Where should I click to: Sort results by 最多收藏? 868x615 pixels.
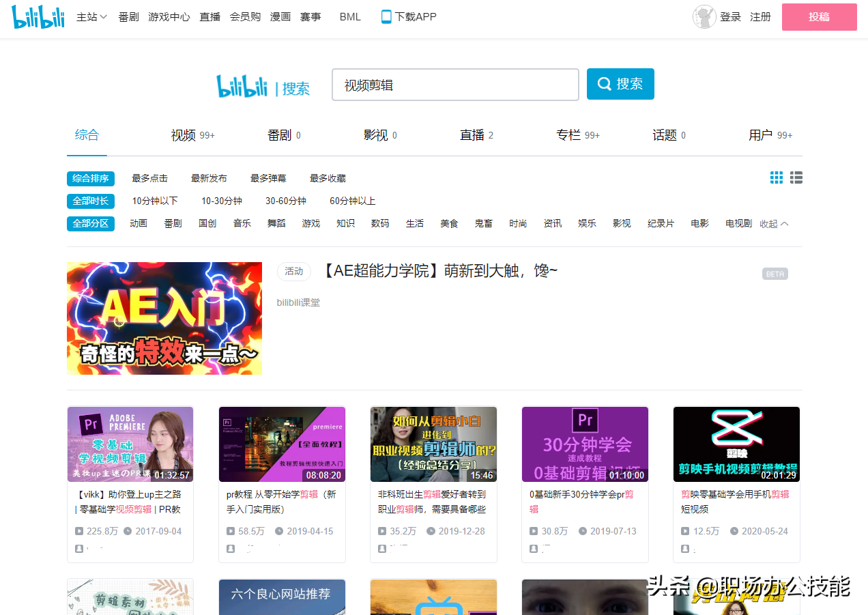point(328,179)
